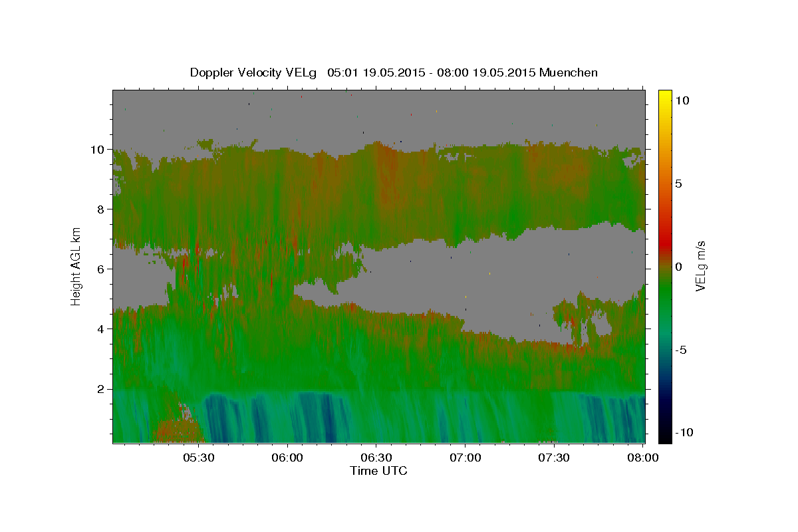Viewport: 798px width, 532px height.
Task: Click the Height AGL km axis title
Action: (x=76, y=266)
